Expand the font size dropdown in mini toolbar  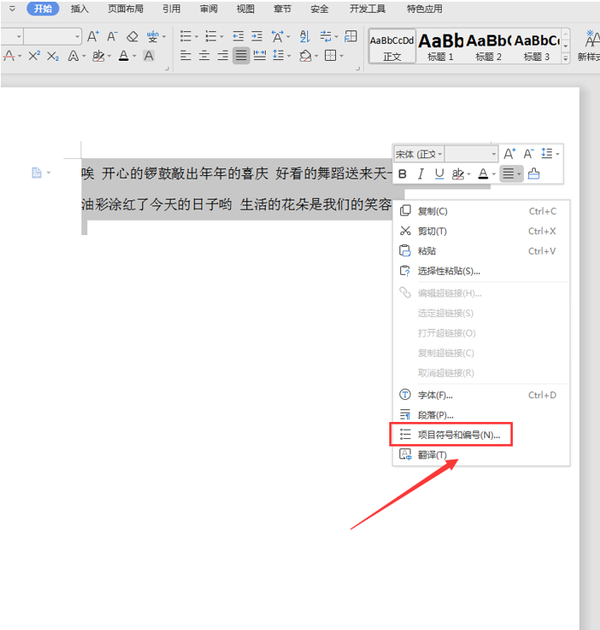[492, 154]
